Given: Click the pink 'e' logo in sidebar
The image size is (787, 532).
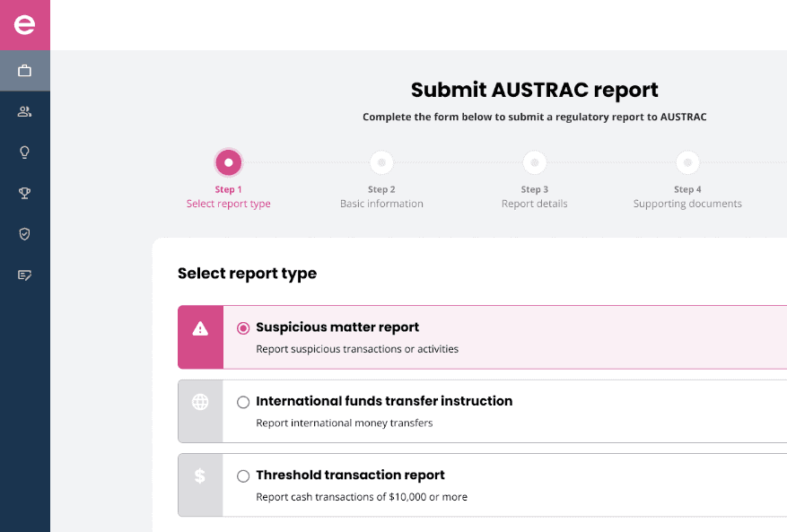Looking at the screenshot, I should [x=25, y=25].
